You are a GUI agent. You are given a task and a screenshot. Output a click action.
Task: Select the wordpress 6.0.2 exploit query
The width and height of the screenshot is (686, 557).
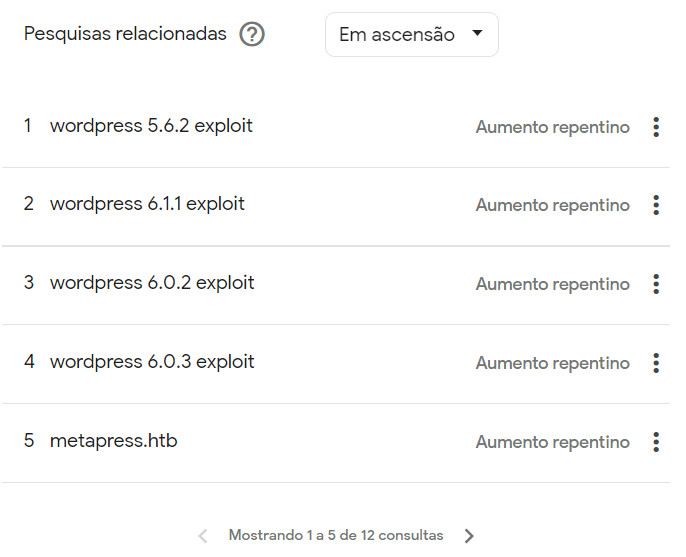152,283
